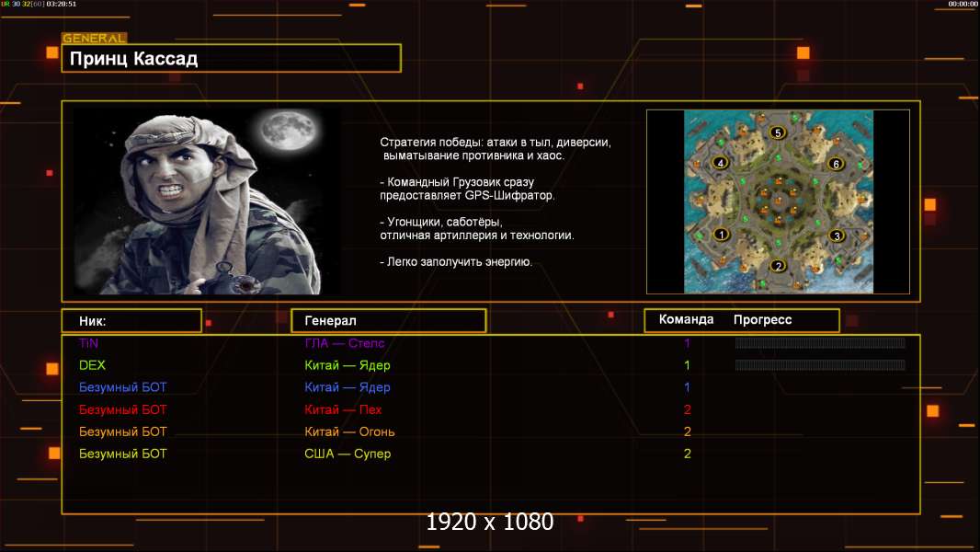Click the yellow GENERAL label

click(95, 38)
